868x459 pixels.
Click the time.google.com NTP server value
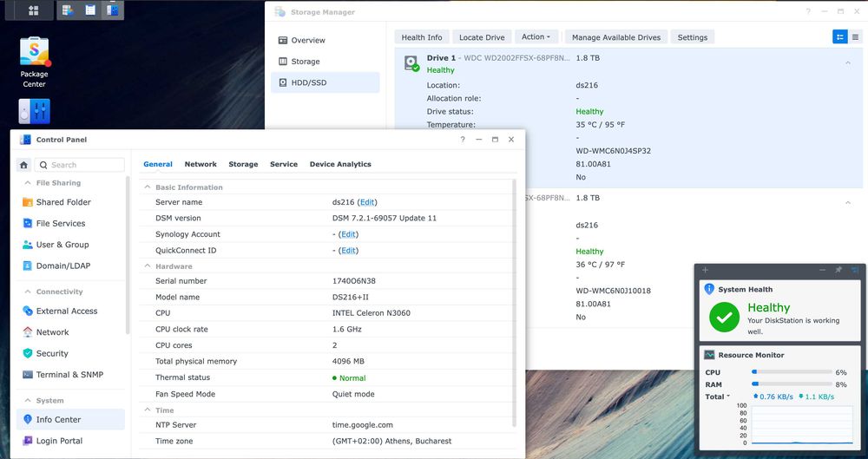tap(363, 425)
